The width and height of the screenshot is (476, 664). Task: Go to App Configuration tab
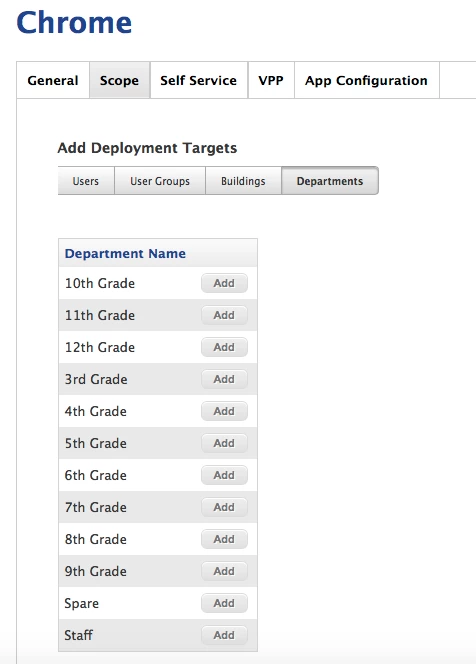(x=366, y=80)
